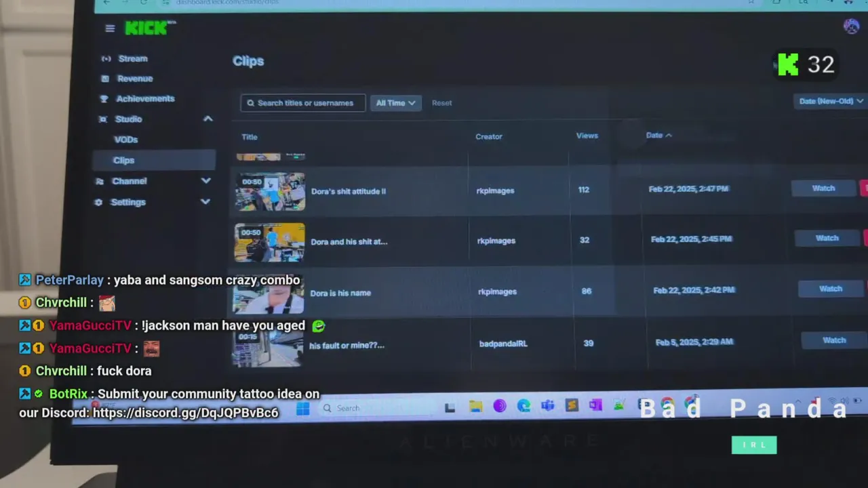Watch the clip from Feb 5, 2:29 AM

tap(834, 340)
